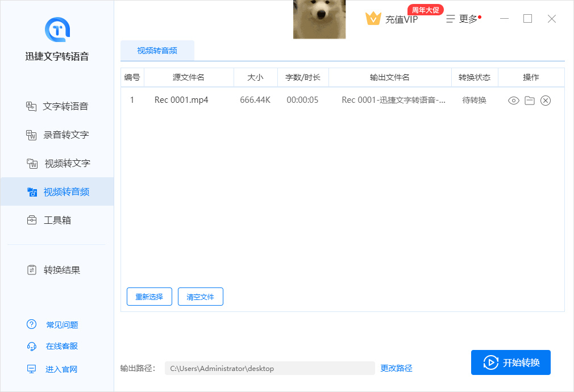
Task: Open the 工具箱 toolbox section
Action: pyautogui.click(x=57, y=220)
